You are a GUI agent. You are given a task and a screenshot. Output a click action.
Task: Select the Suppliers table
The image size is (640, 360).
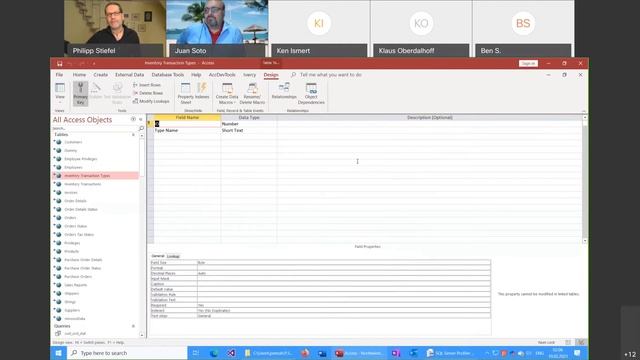pyautogui.click(x=72, y=310)
